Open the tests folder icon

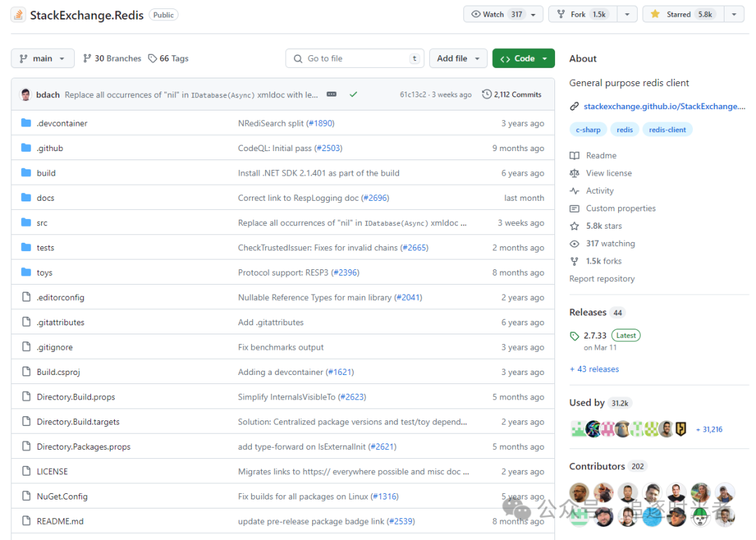pyautogui.click(x=26, y=247)
